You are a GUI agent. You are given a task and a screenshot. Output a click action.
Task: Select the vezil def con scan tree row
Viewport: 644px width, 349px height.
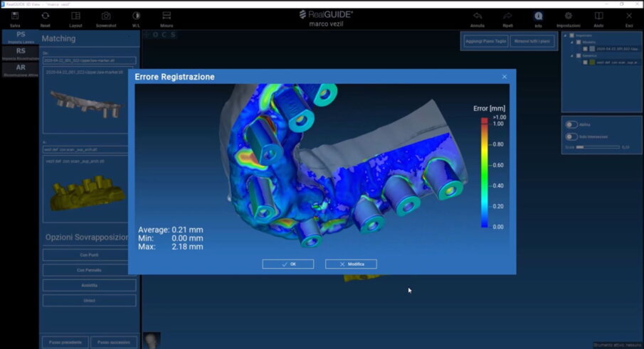coord(611,63)
